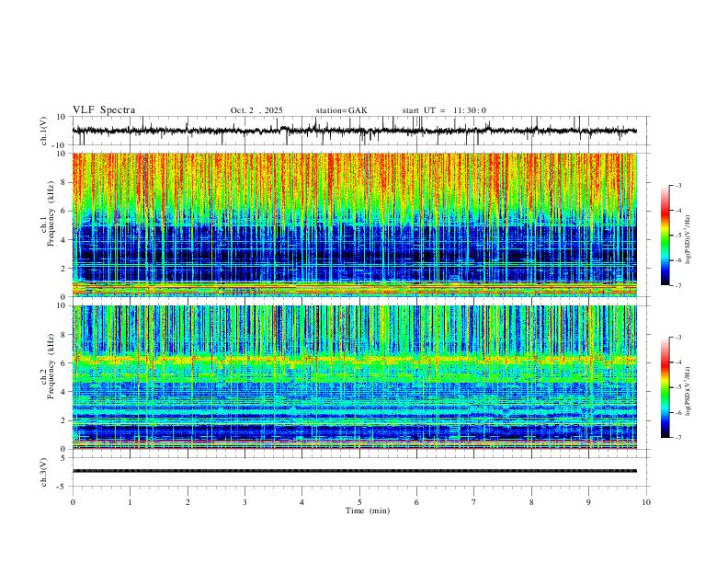728x563 pixels.
Task: Click time axis tick label '3'
Action: pyautogui.click(x=245, y=502)
